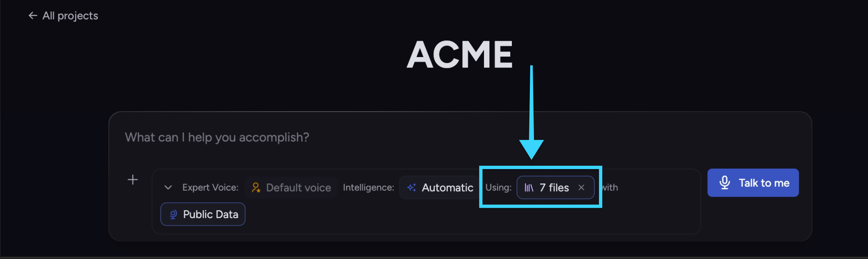Click the Using label before files chip
This screenshot has height=259, width=868.
click(498, 187)
